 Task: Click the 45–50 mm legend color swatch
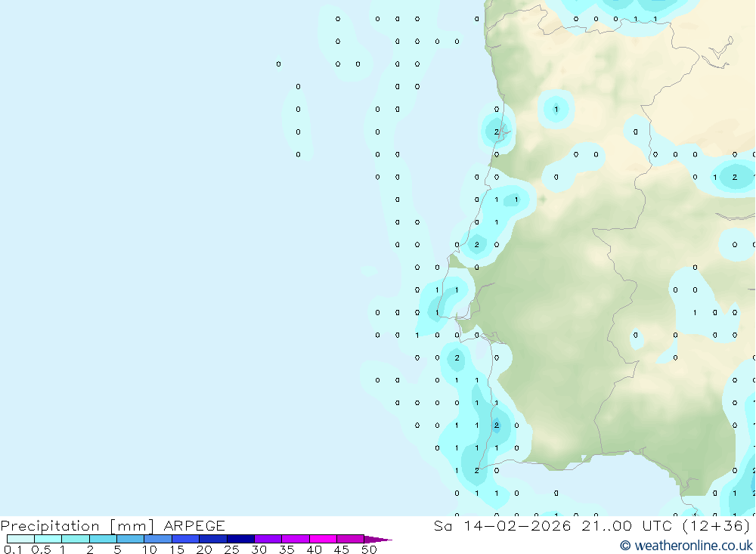(x=351, y=539)
